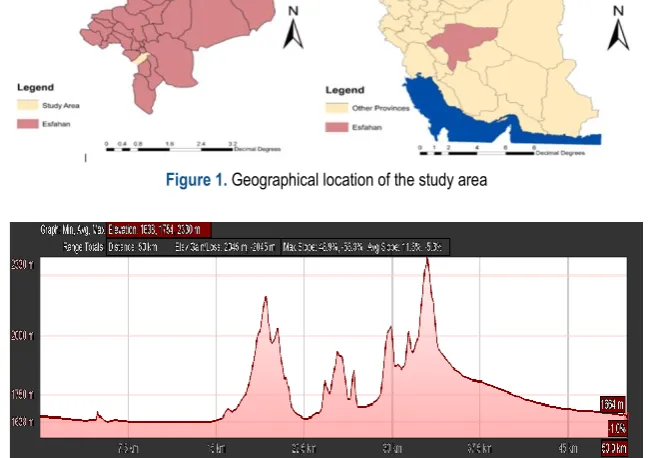Click the left map scale bar
Viewport: 649px width, 458px height.
(169, 149)
